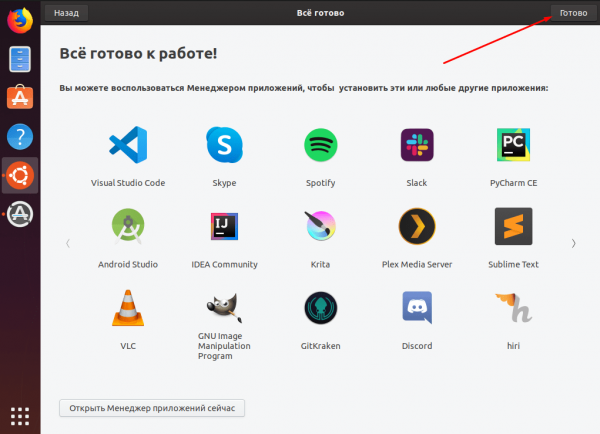Open the Spotify app icon
The height and width of the screenshot is (434, 600).
pyautogui.click(x=321, y=145)
